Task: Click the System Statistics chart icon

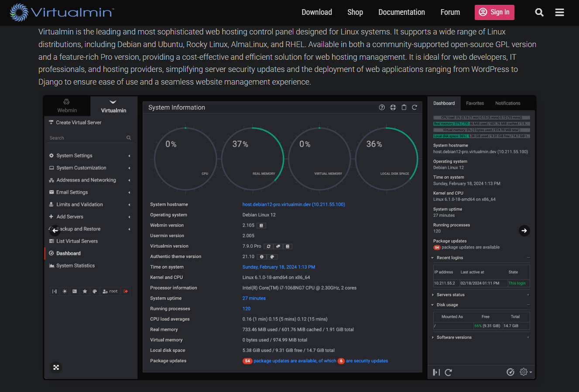Action: (51, 266)
